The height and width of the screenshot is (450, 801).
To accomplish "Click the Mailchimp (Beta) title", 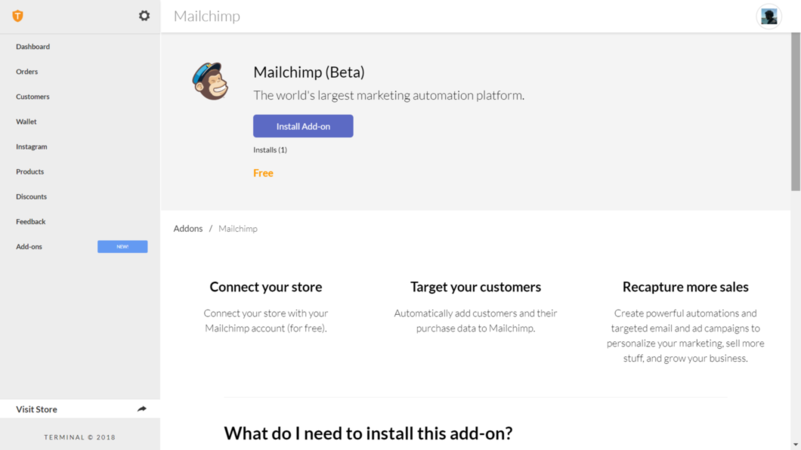I will click(309, 72).
